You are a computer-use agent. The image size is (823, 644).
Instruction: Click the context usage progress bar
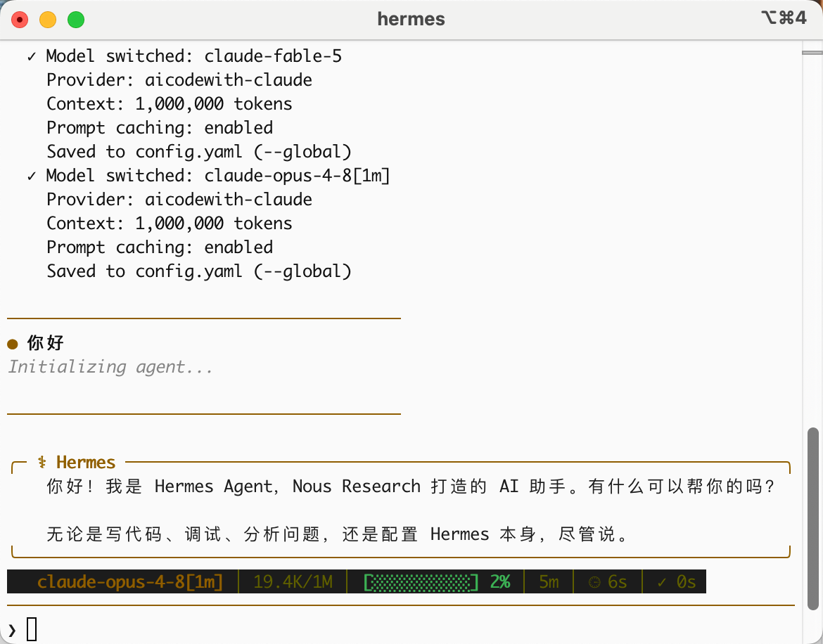coord(421,582)
